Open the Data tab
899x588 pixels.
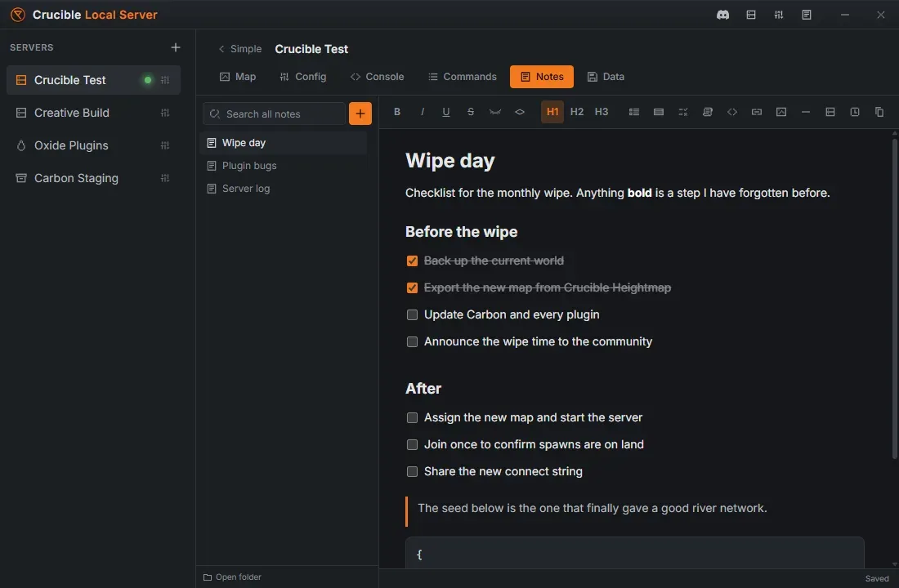pos(606,77)
